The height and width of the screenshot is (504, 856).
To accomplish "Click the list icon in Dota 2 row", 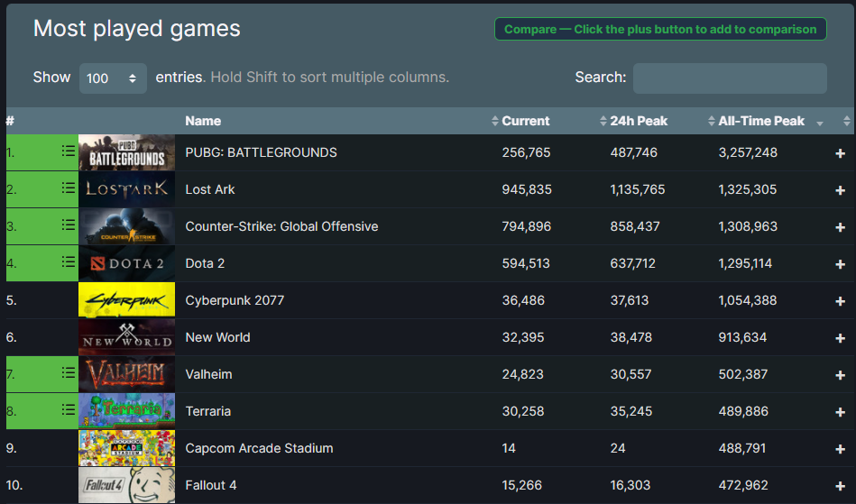I will [x=69, y=261].
